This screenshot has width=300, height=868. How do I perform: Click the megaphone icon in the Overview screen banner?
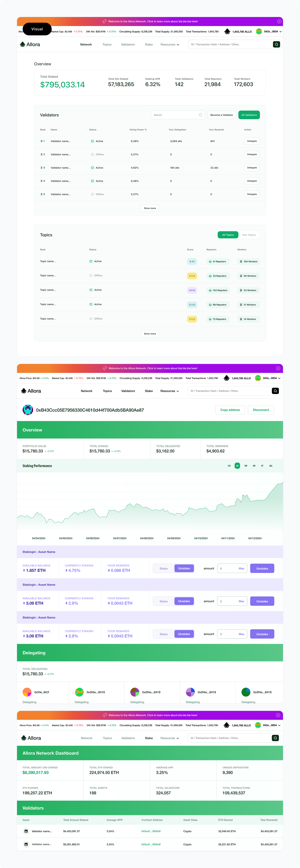104,21
